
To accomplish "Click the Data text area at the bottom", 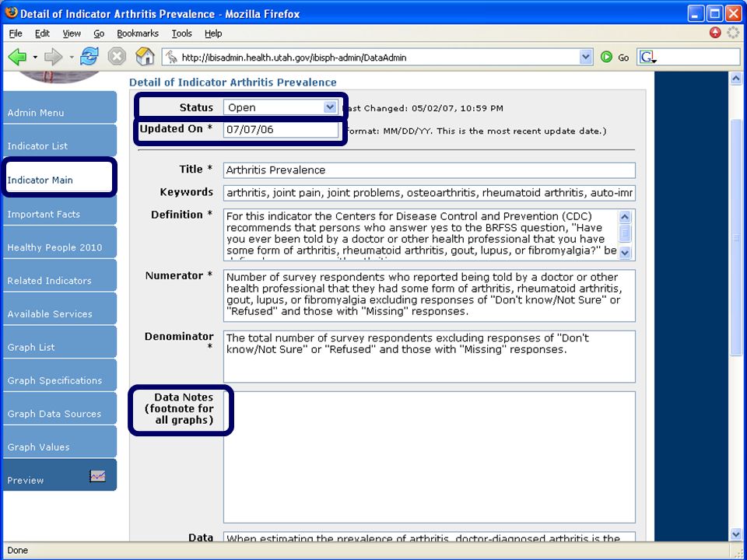I will click(430, 537).
